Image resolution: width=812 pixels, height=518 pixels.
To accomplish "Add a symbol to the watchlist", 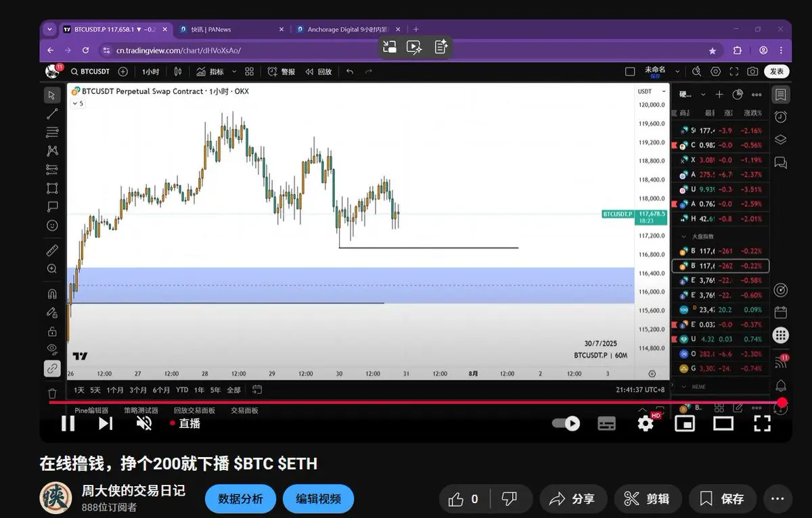I will (719, 95).
